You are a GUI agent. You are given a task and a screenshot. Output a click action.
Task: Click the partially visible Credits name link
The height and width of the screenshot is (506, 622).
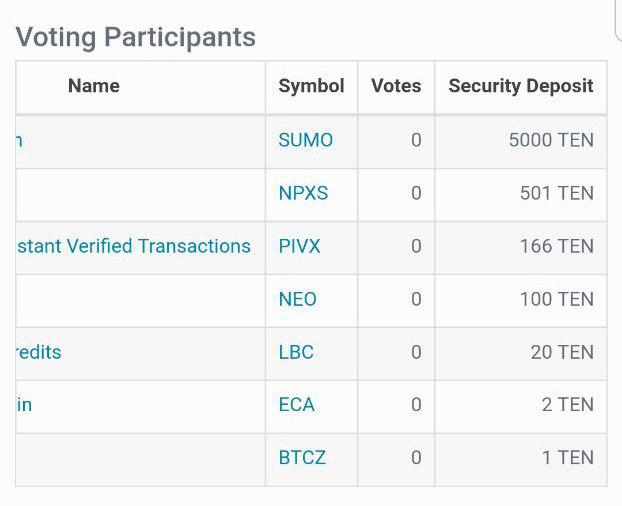[39, 352]
